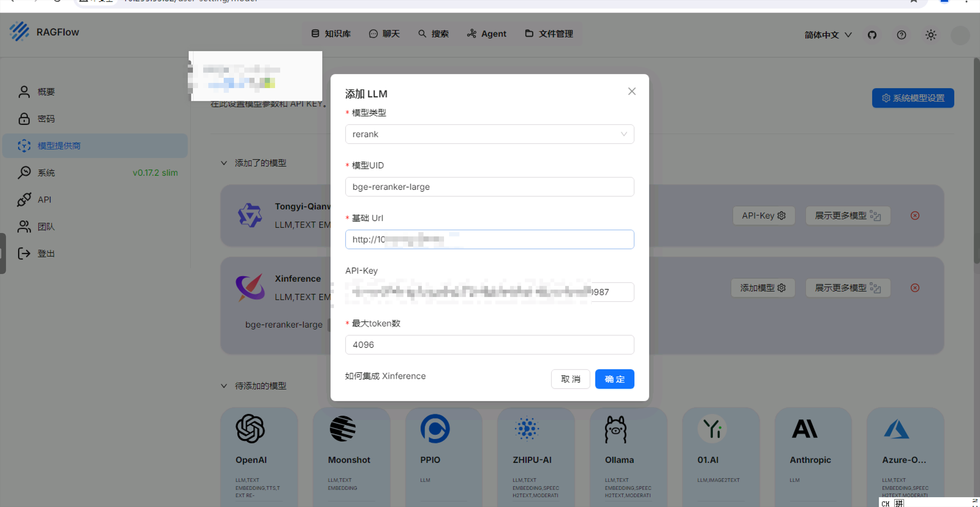Click the 最大token数 input field

click(489, 345)
